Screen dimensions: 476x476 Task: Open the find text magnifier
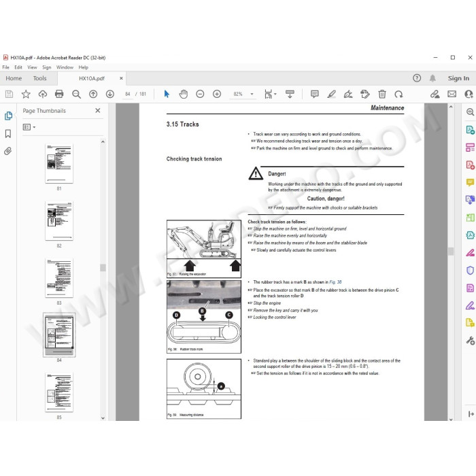[76, 94]
